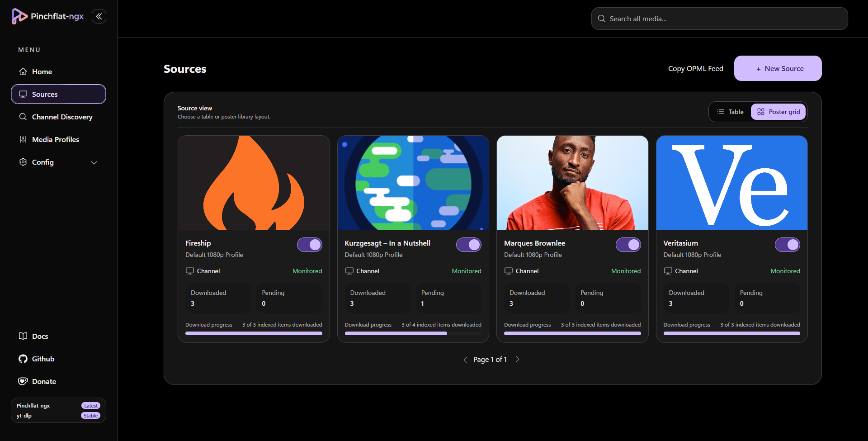Open the Fireship source title

(x=198, y=243)
